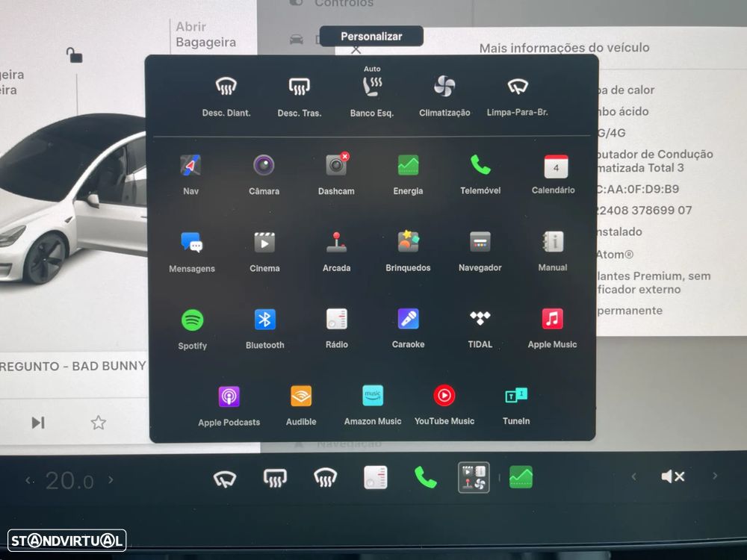Close the panel with X under Personalizar
This screenshot has height=560, width=747.
pos(356,50)
